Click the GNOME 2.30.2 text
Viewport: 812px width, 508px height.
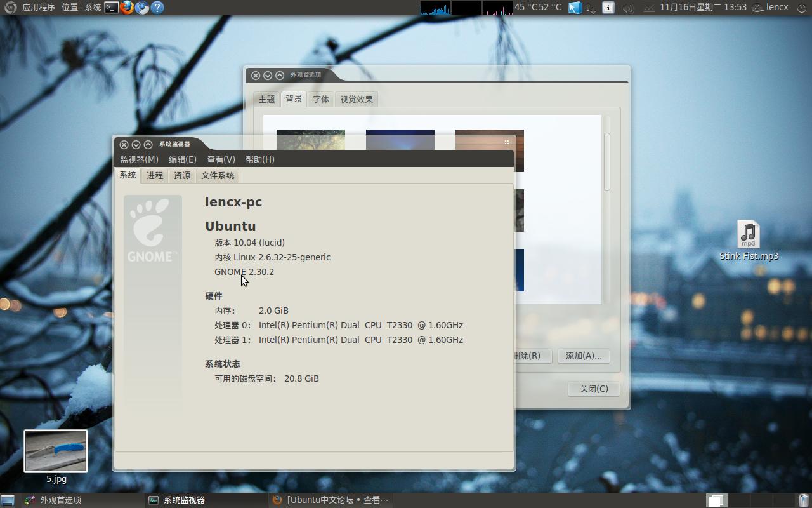[244, 272]
